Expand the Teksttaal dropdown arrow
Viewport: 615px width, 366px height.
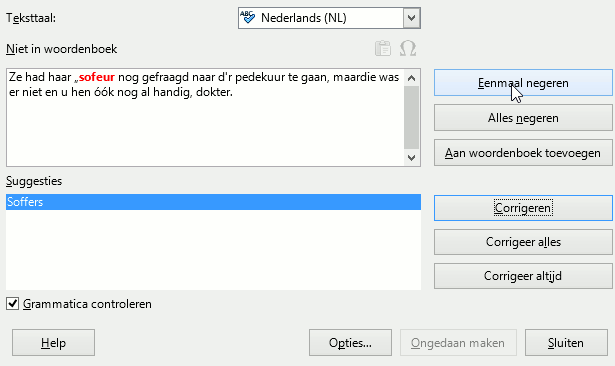(411, 18)
